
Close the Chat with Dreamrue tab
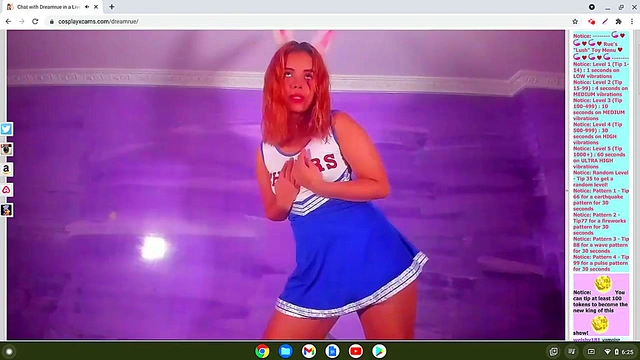point(96,7)
